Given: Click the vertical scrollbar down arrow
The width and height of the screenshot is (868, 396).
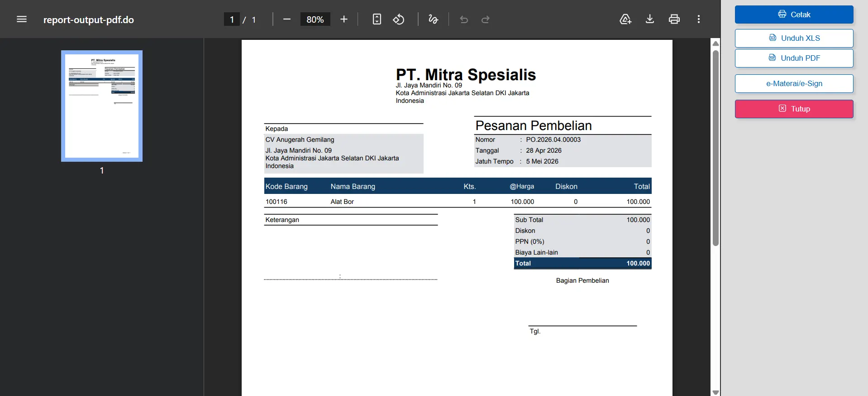Looking at the screenshot, I should coord(715,392).
